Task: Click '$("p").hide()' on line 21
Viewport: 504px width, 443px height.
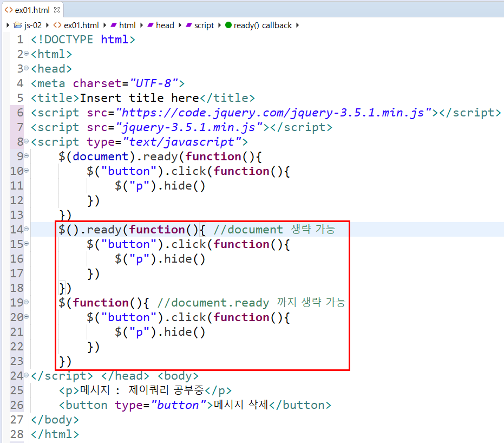Action: coord(160,332)
